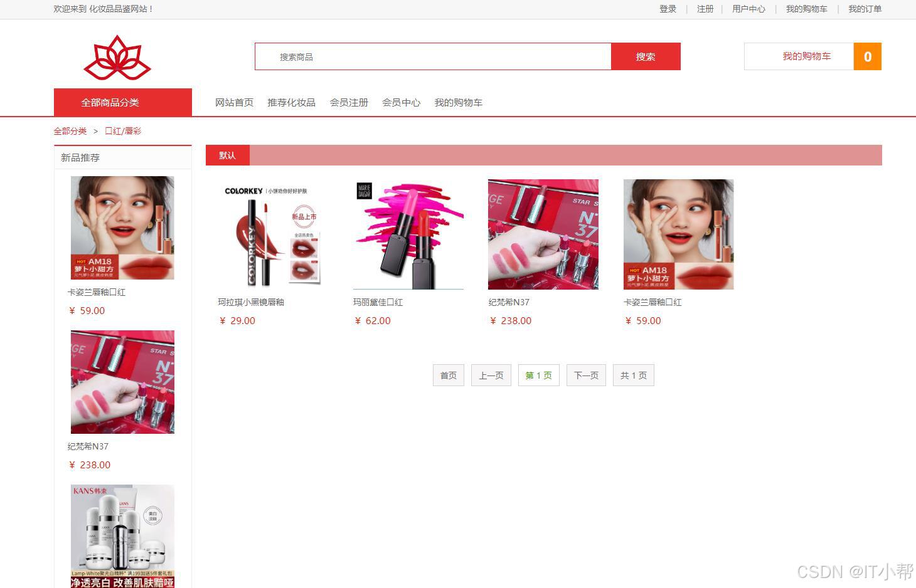
Task: Open 珂拉琪小黑镜唇釉 product image
Action: (273, 234)
